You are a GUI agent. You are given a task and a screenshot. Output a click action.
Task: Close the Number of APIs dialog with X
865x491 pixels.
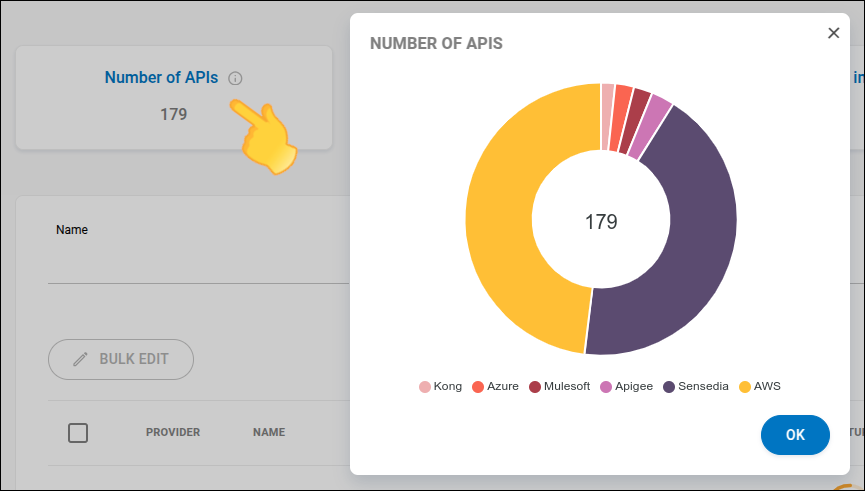click(x=833, y=33)
